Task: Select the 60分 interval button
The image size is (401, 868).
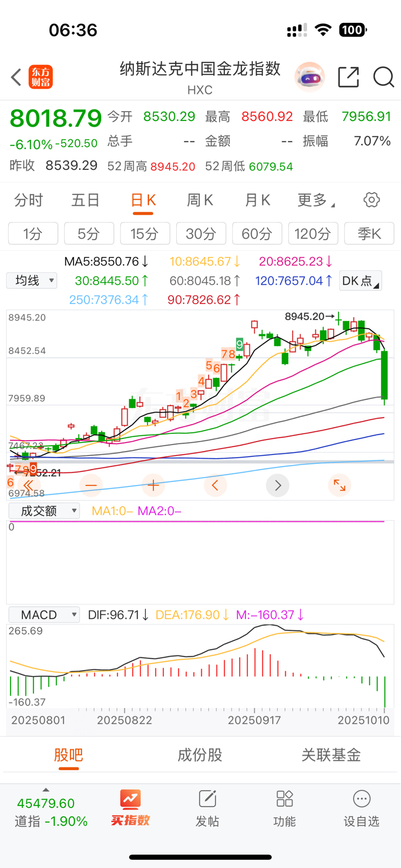Action: 257,234
